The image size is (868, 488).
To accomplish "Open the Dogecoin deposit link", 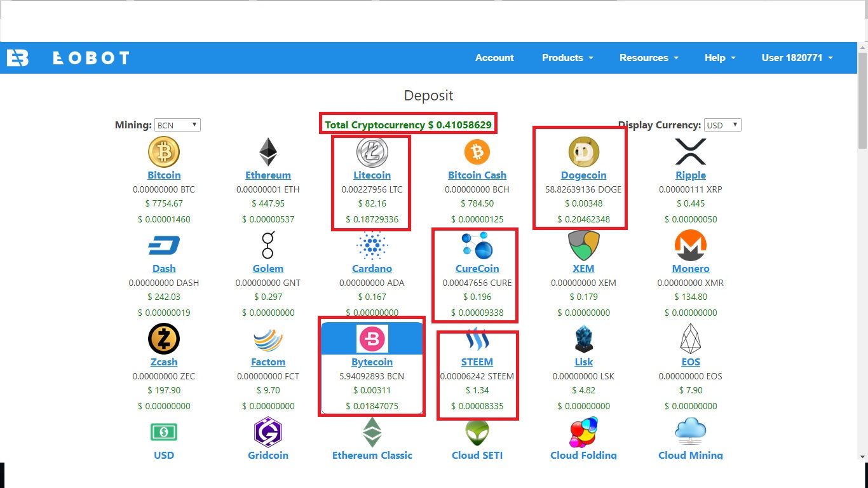I will (x=584, y=175).
